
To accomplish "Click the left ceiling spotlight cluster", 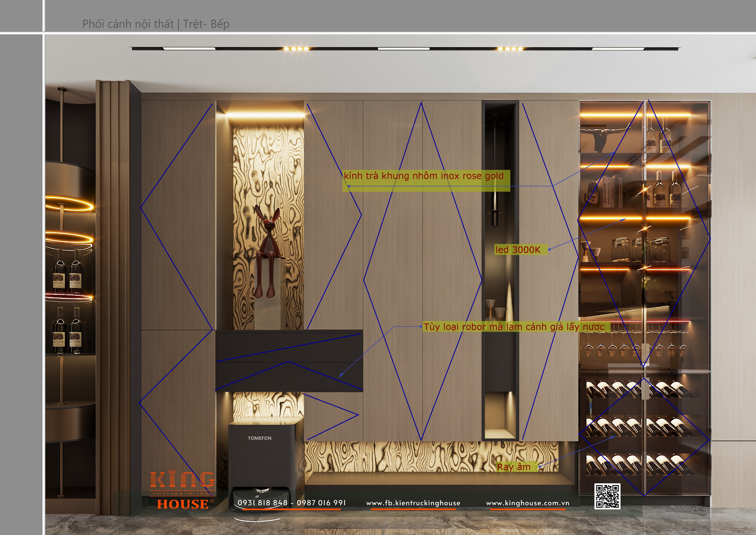I will click(296, 49).
